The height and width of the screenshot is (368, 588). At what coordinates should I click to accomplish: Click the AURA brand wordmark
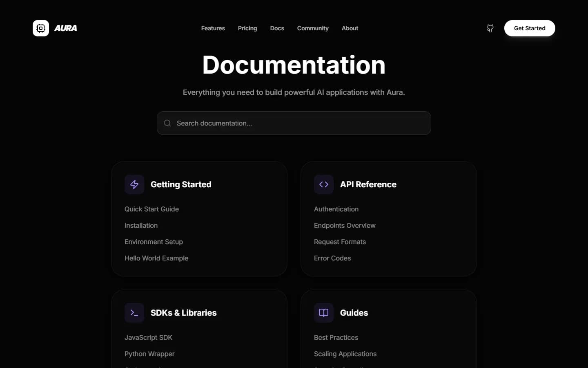click(x=66, y=28)
